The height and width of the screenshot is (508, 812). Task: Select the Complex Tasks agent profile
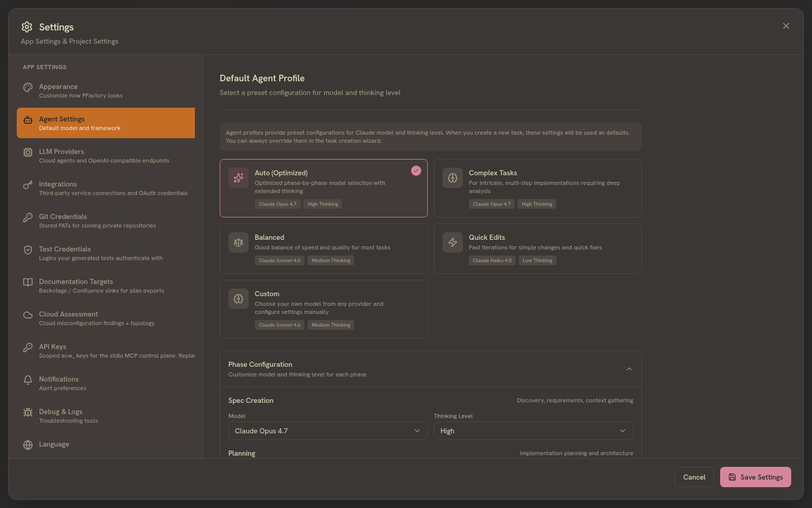[x=538, y=188]
